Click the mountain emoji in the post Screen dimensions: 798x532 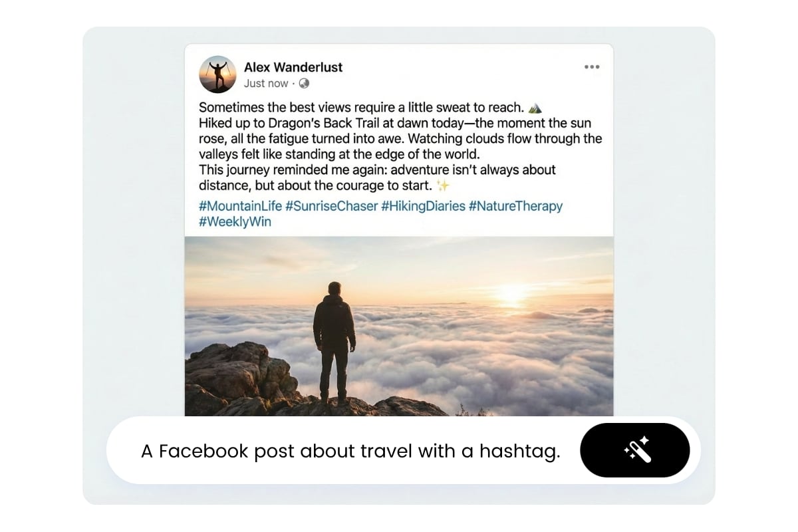pos(535,108)
